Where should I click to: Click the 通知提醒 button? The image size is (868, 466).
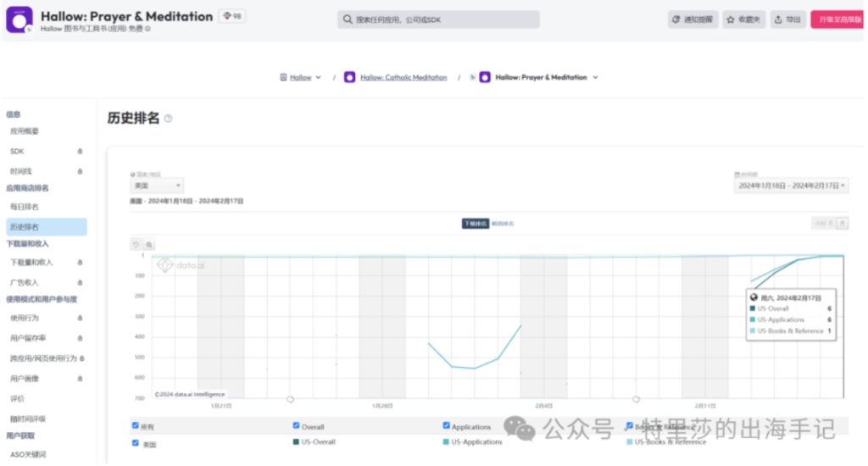[693, 19]
